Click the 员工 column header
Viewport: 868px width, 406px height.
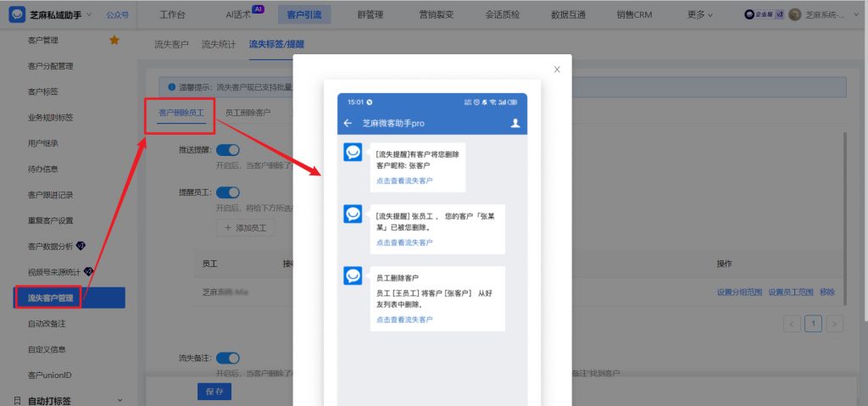coord(210,264)
